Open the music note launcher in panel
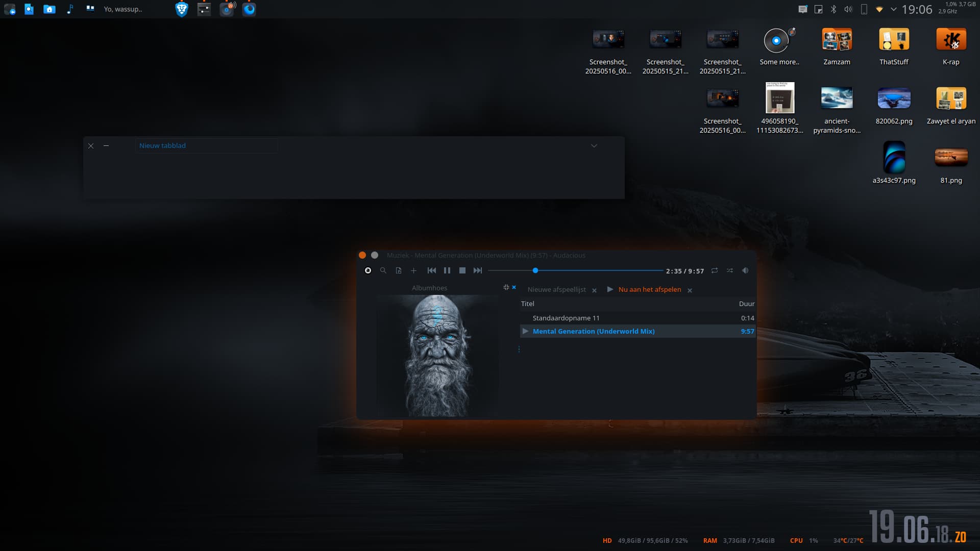 (x=70, y=9)
